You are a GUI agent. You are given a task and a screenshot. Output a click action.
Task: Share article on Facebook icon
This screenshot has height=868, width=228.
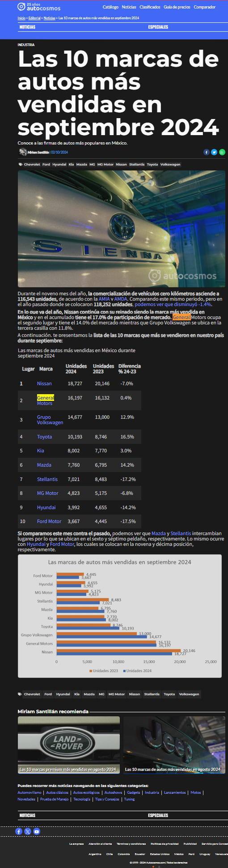tap(207, 152)
